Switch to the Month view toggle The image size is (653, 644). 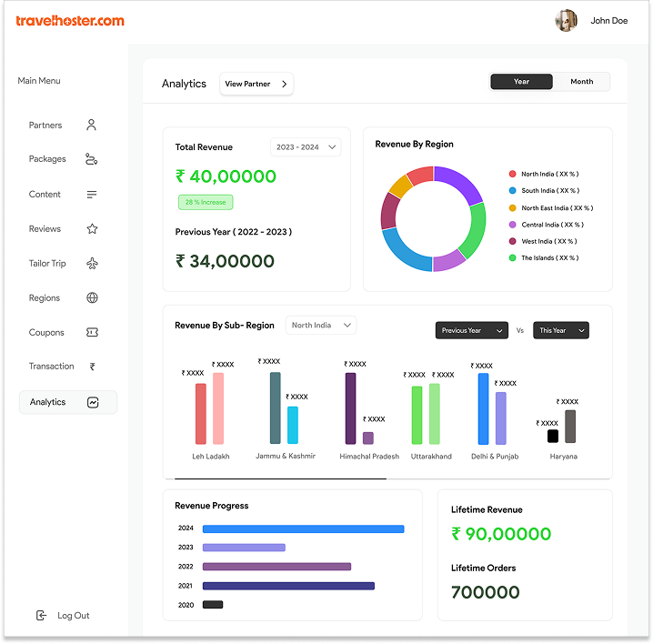point(582,82)
